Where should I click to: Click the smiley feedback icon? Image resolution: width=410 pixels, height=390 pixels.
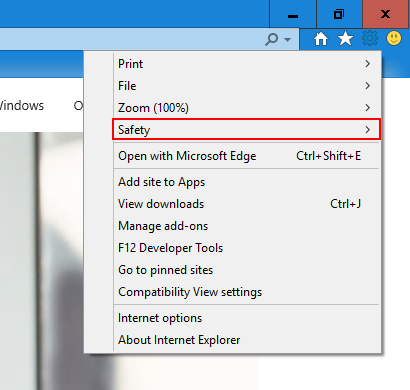coord(394,38)
